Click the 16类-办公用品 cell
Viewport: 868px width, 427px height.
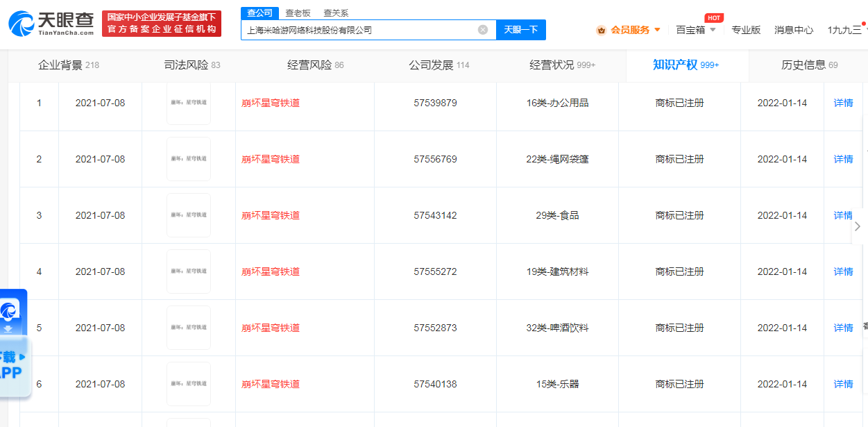tap(557, 103)
